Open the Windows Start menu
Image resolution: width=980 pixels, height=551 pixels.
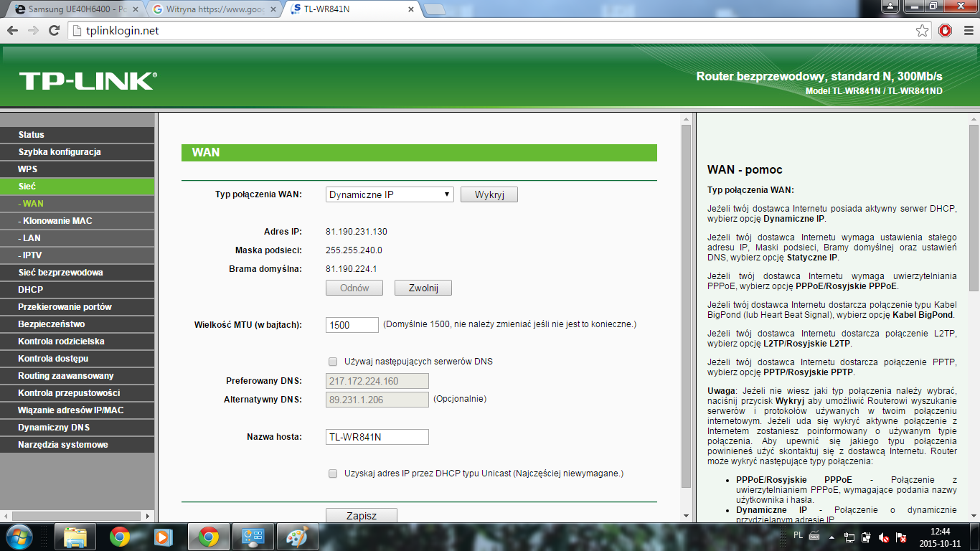19,537
